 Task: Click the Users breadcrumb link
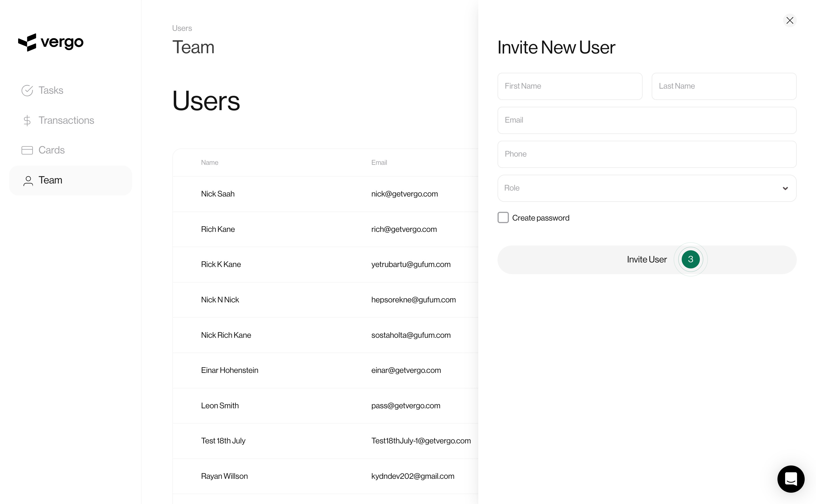[182, 28]
